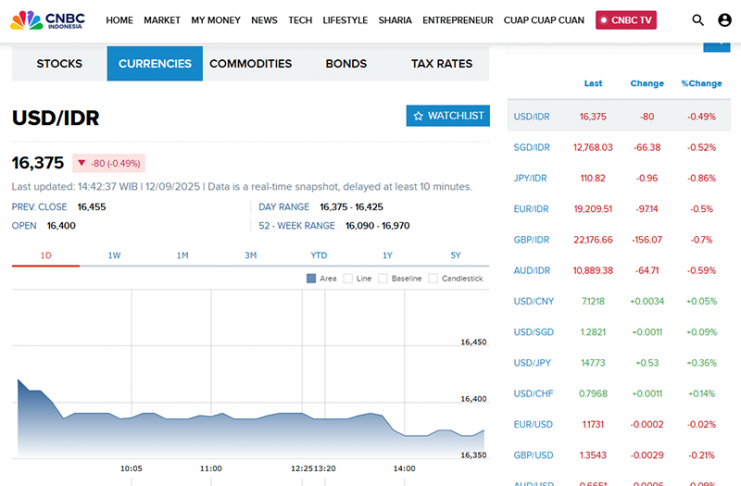Open the SGD/IDR currency pair link
Screen dimensions: 741x486
(532, 147)
